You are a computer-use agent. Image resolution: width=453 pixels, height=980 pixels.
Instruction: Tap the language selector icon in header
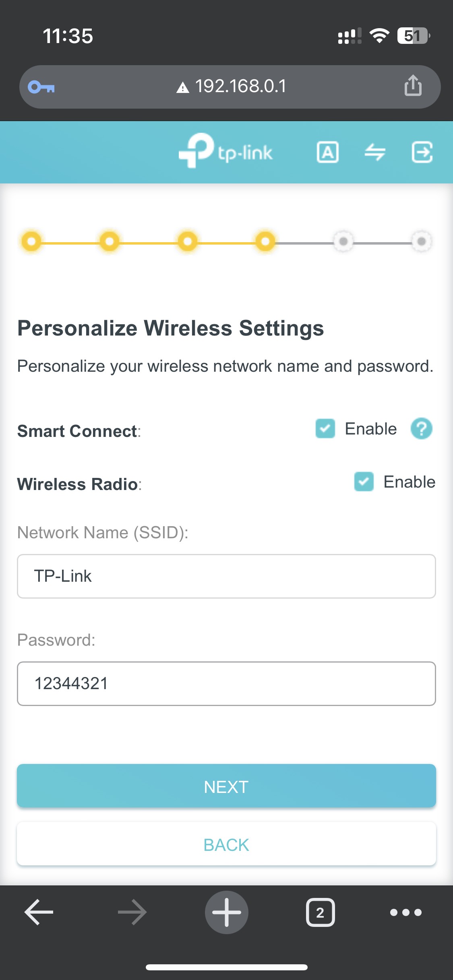[x=327, y=152]
